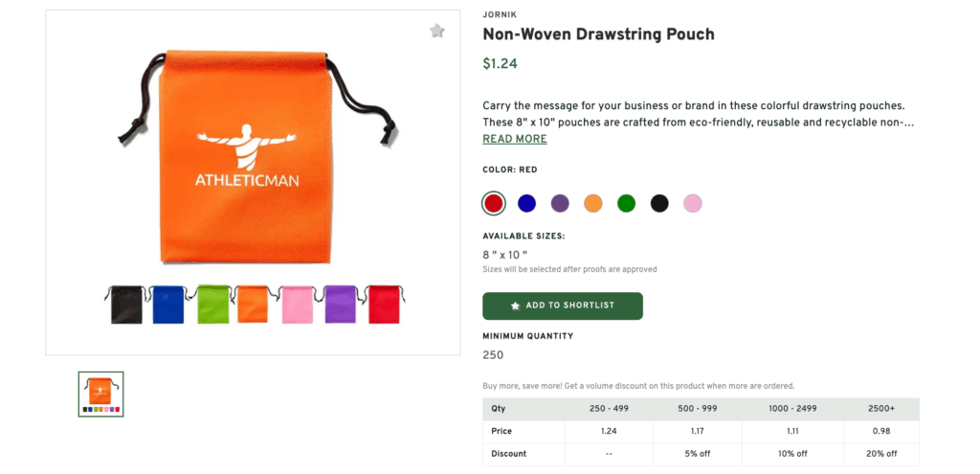Click the 2500+ quantity tier
The height and width of the screenshot is (474, 980).
[880, 409]
